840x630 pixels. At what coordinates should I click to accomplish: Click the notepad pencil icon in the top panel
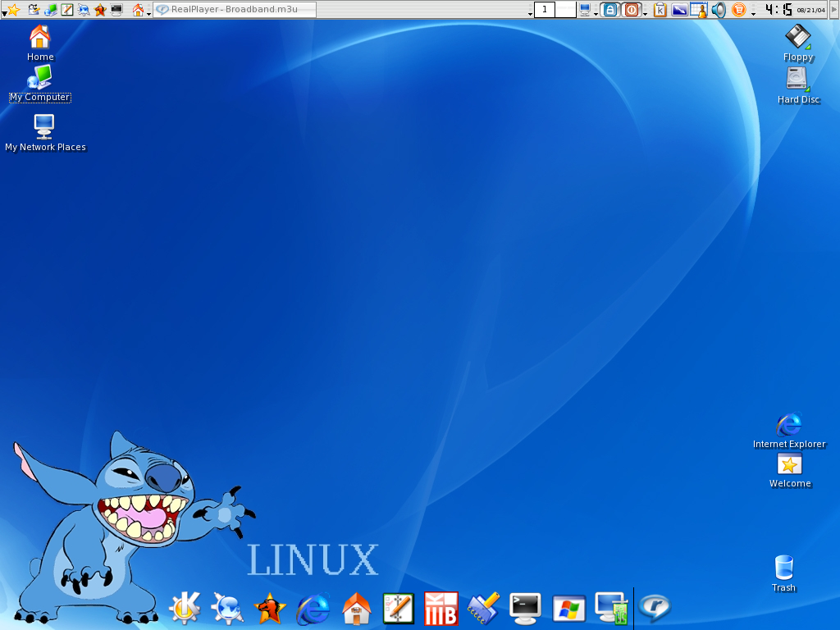[x=67, y=9]
